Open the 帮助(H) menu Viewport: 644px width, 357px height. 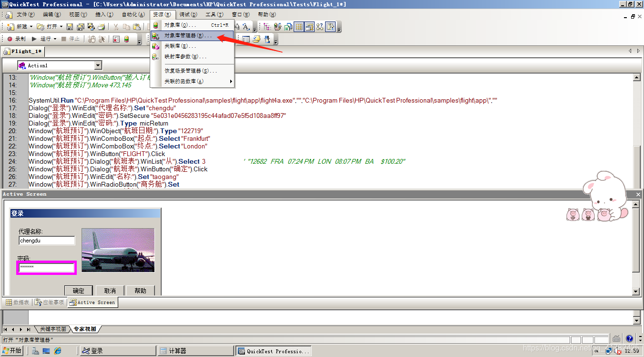click(x=267, y=15)
